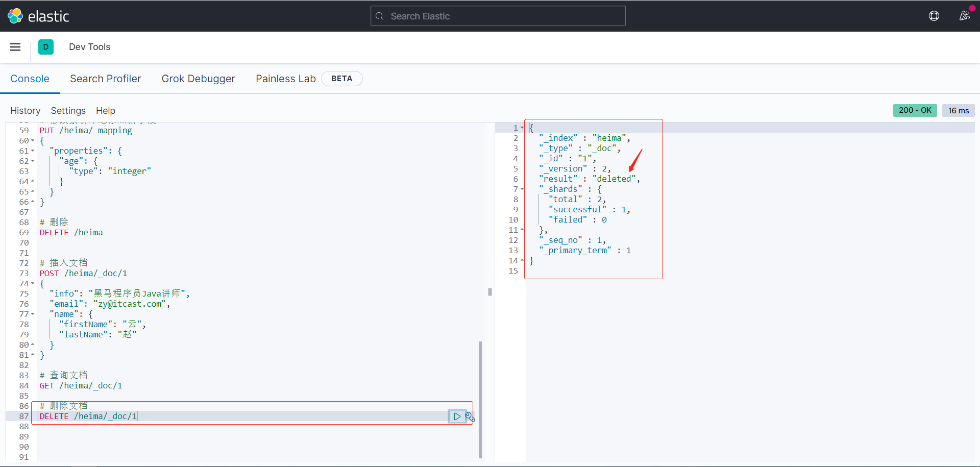The image size is (980, 467).
Task: Click the comment on editor line 83
Action: (63, 376)
